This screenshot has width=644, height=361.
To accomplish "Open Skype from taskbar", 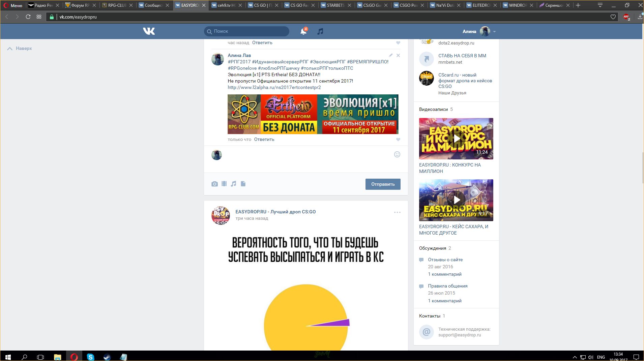I will click(x=90, y=357).
